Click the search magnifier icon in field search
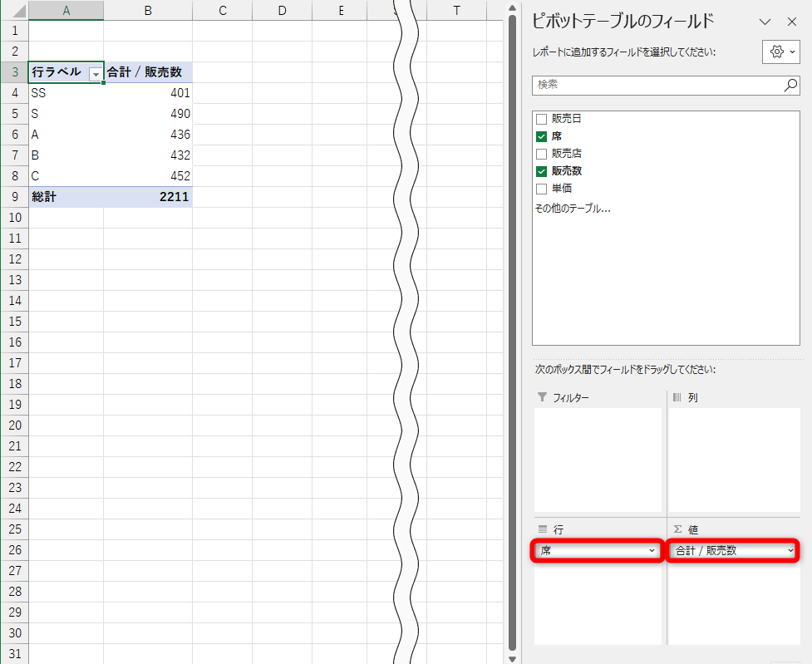812x664 pixels. coord(790,86)
